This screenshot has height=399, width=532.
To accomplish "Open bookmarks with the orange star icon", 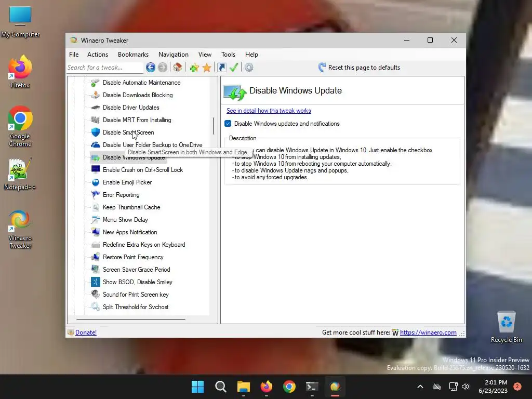I will coord(207,68).
